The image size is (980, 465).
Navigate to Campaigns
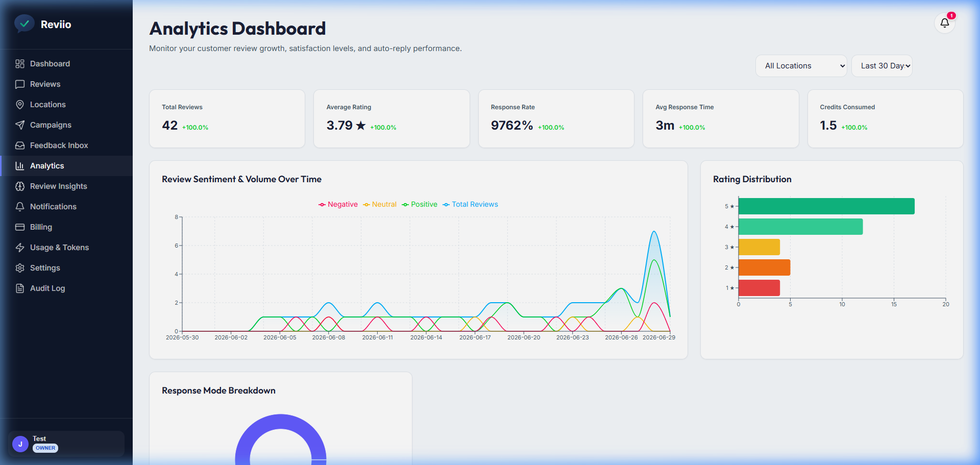pos(66,125)
